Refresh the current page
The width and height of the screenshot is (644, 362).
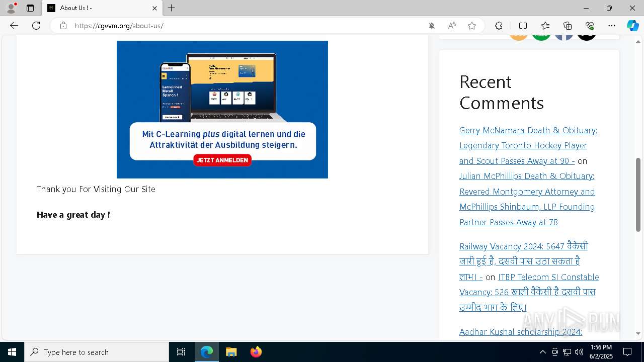pos(36,26)
